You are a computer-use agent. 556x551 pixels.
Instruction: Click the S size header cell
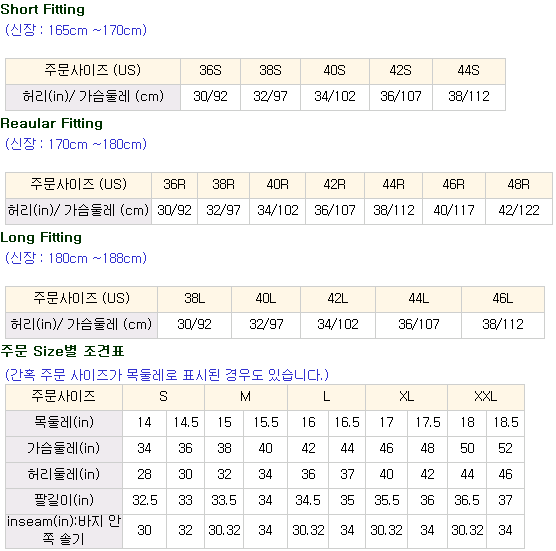coord(163,397)
